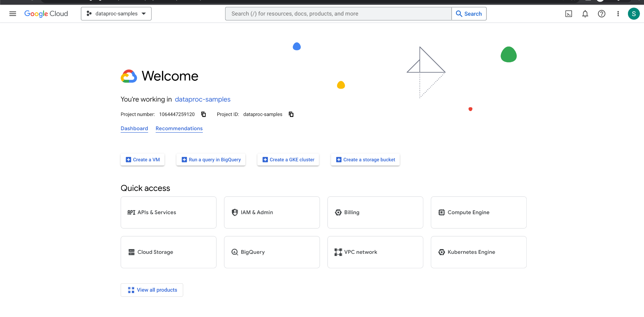Click the Search button
Screen dimensions: 644x317
point(469,14)
